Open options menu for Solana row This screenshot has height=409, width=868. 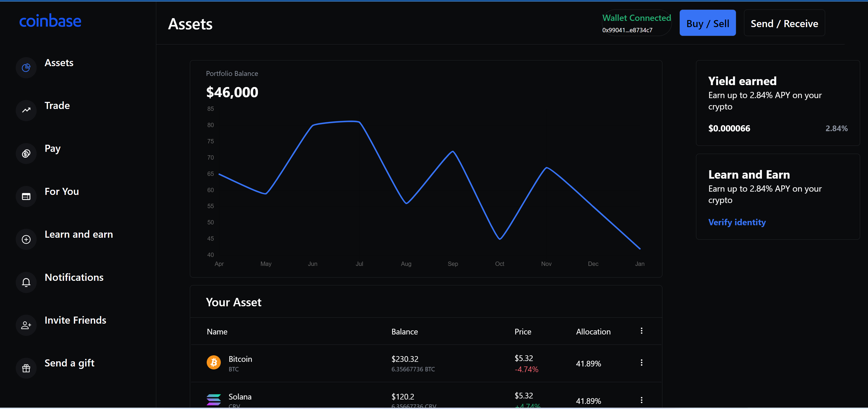(641, 400)
